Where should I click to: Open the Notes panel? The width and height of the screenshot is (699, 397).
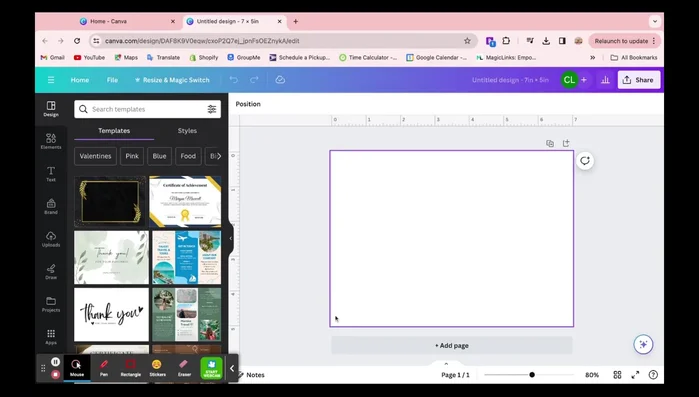pyautogui.click(x=251, y=375)
